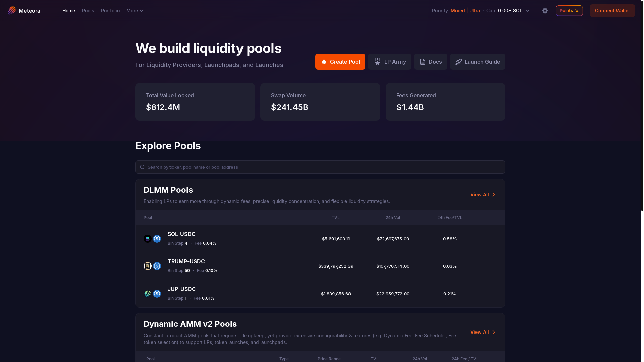Click the 0.03% fee/TVL value
The width and height of the screenshot is (644, 362).
(x=450, y=266)
